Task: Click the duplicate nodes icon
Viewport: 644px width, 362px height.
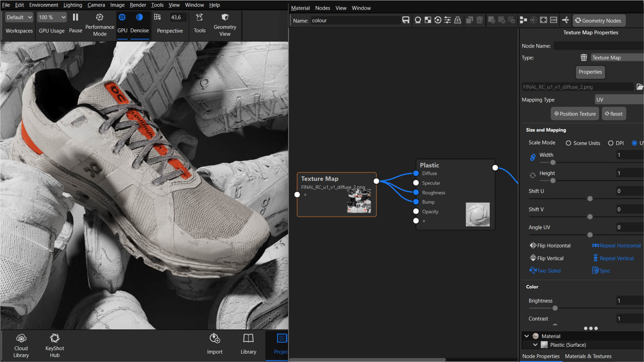Action: click(x=470, y=20)
